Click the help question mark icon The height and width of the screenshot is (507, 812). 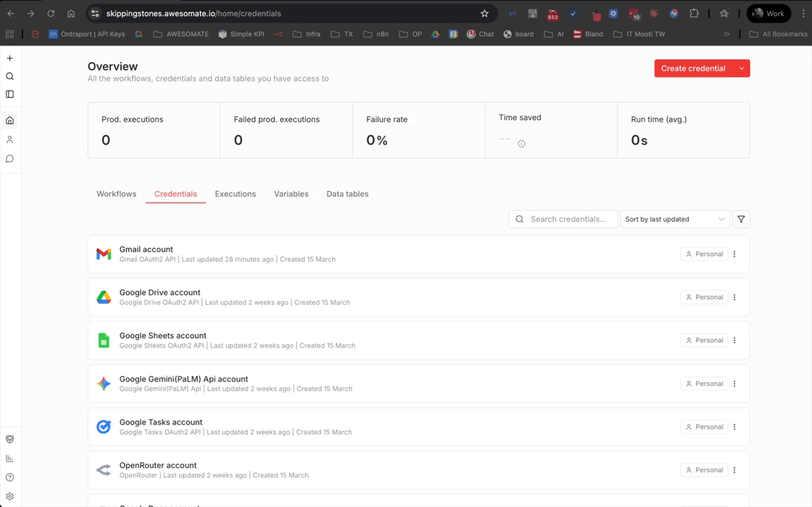click(10, 477)
